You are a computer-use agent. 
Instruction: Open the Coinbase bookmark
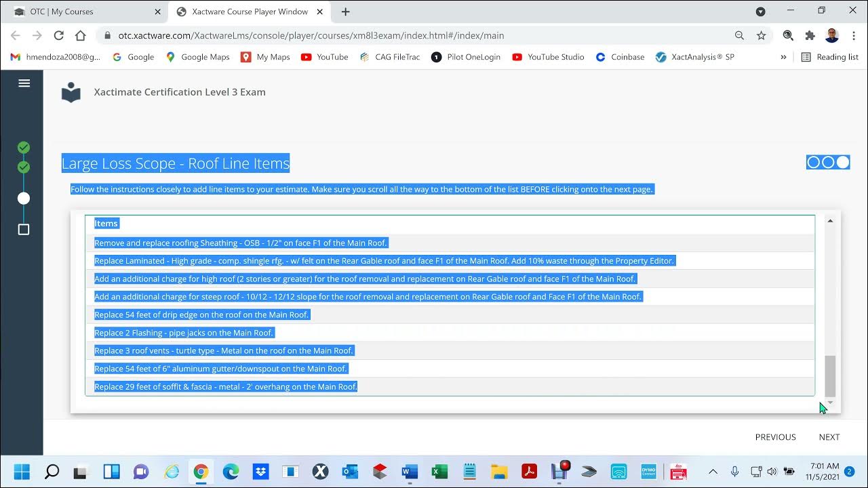620,57
